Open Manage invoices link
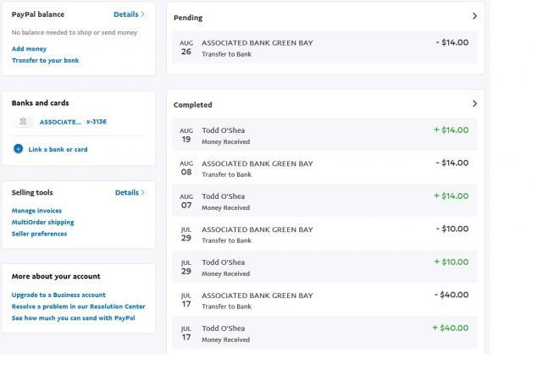The height and width of the screenshot is (392, 542). [36, 211]
